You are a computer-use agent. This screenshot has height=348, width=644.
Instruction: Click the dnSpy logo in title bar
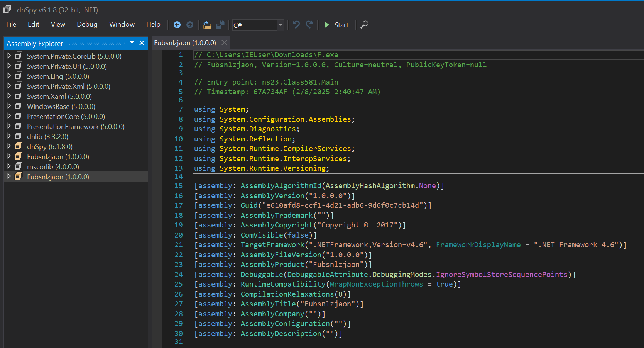point(7,10)
